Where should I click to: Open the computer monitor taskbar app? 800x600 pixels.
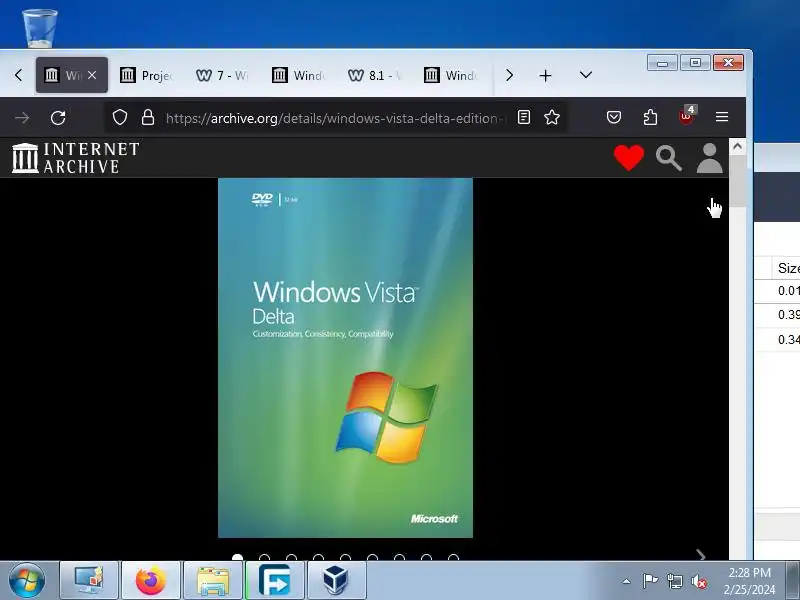89,581
